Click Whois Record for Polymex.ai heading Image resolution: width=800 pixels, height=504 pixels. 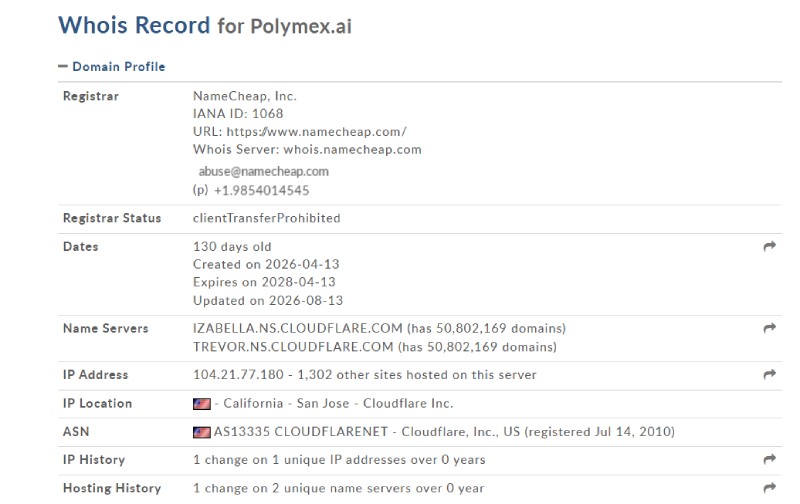click(x=205, y=26)
